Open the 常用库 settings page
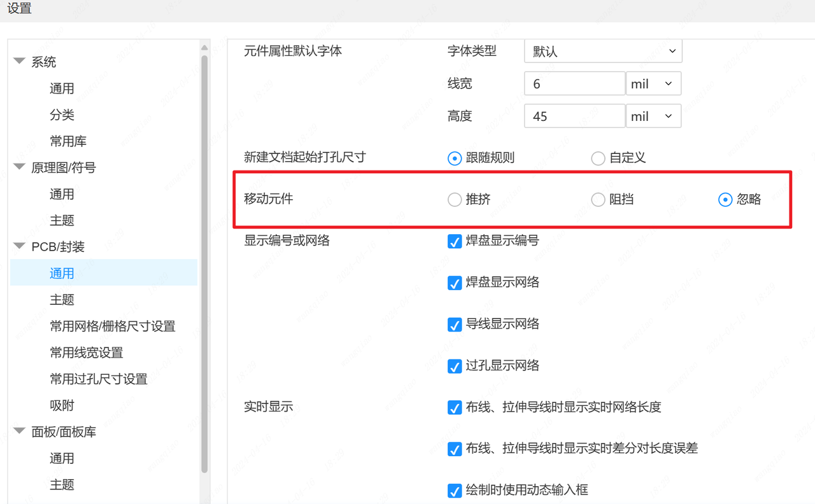The image size is (815, 504). pos(68,141)
